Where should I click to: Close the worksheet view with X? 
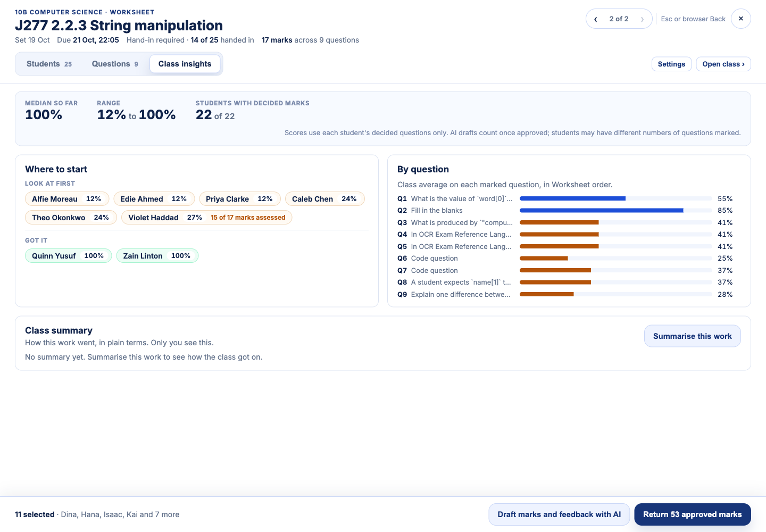click(741, 19)
